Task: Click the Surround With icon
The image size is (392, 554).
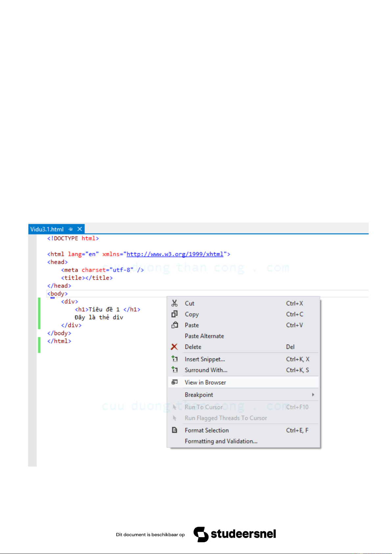Action: click(x=175, y=370)
